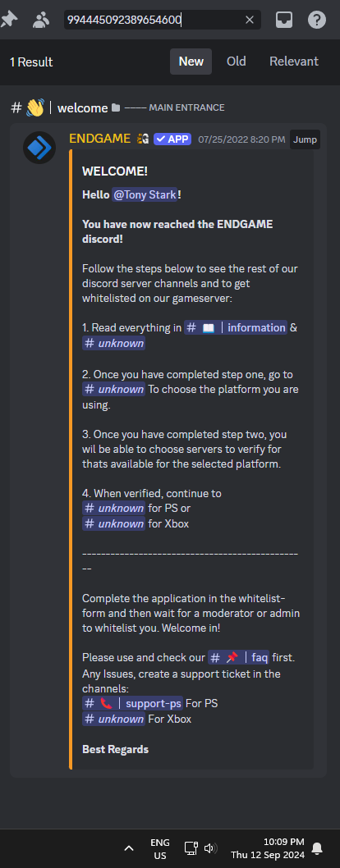Sort results by Relevant

pos(294,62)
